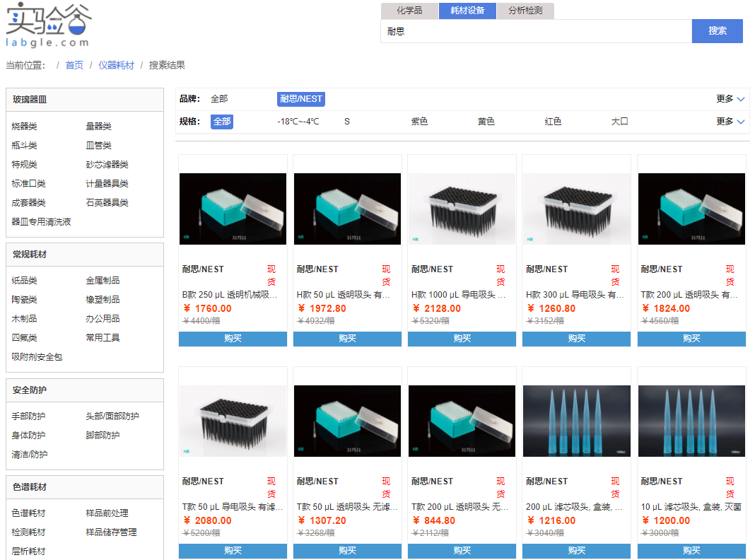Go to 首页 in the breadcrumb

click(x=74, y=65)
